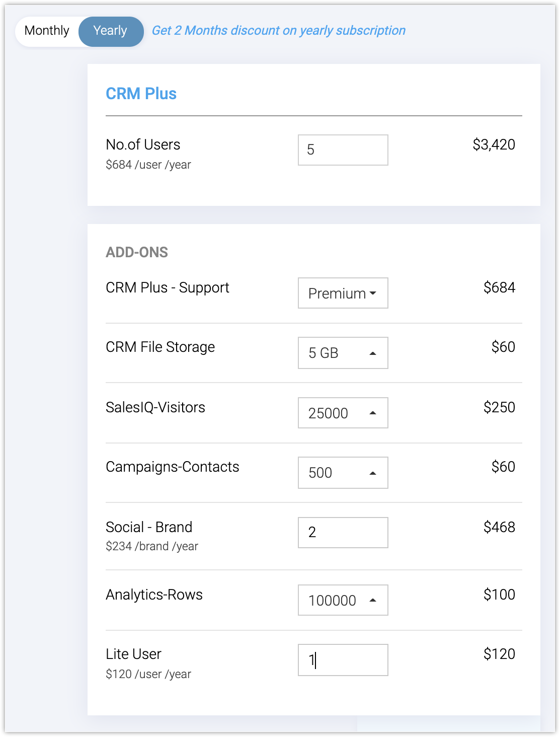Open the CRM Plus Support Premium dropdown
560x737 pixels.
click(x=343, y=293)
